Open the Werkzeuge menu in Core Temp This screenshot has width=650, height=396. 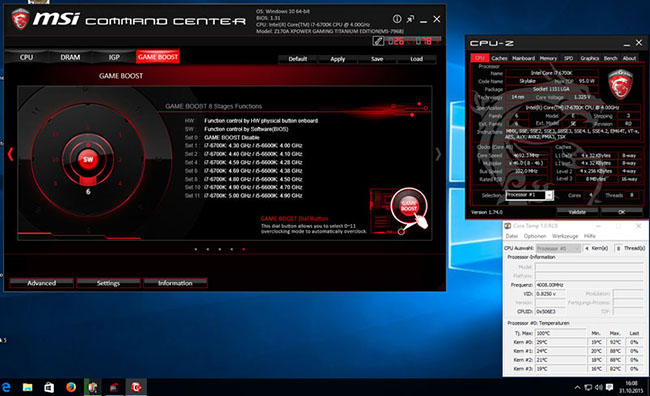(565, 236)
